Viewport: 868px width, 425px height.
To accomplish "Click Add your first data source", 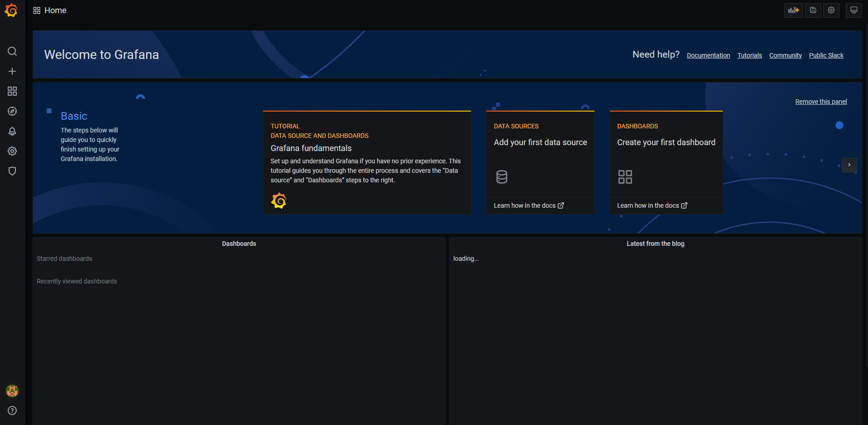I will pyautogui.click(x=540, y=142).
